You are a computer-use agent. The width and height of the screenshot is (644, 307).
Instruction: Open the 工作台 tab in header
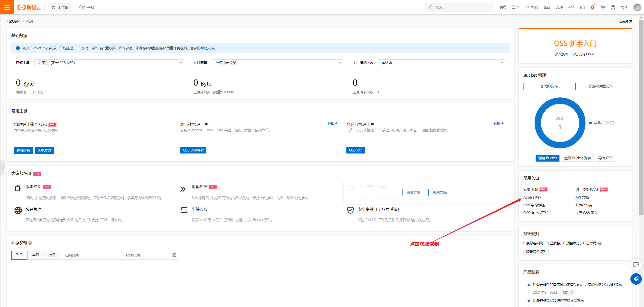60,7
